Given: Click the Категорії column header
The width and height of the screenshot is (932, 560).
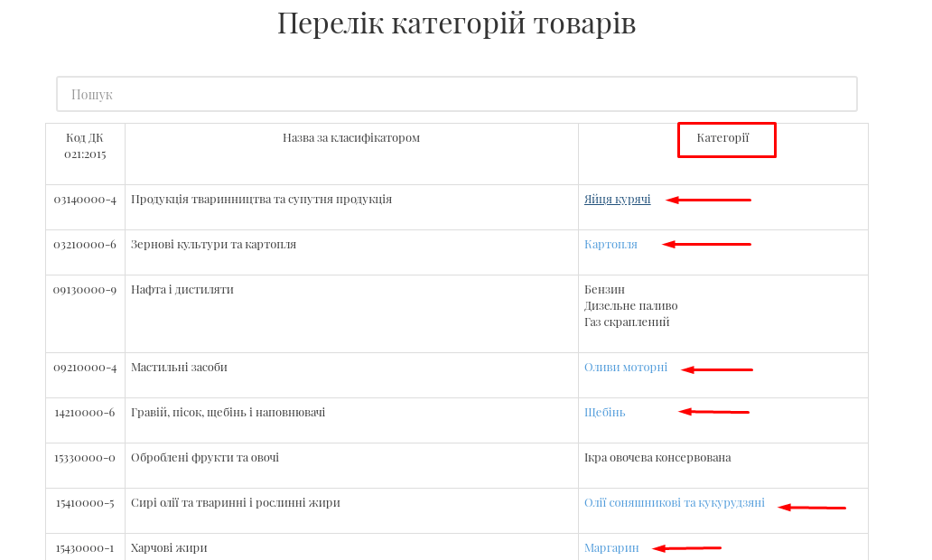Looking at the screenshot, I should click(x=722, y=137).
